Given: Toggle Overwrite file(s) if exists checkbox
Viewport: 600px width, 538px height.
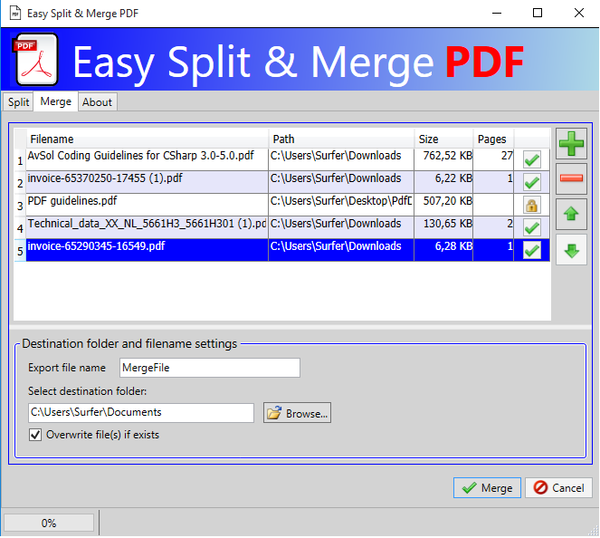Looking at the screenshot, I should (x=35, y=435).
